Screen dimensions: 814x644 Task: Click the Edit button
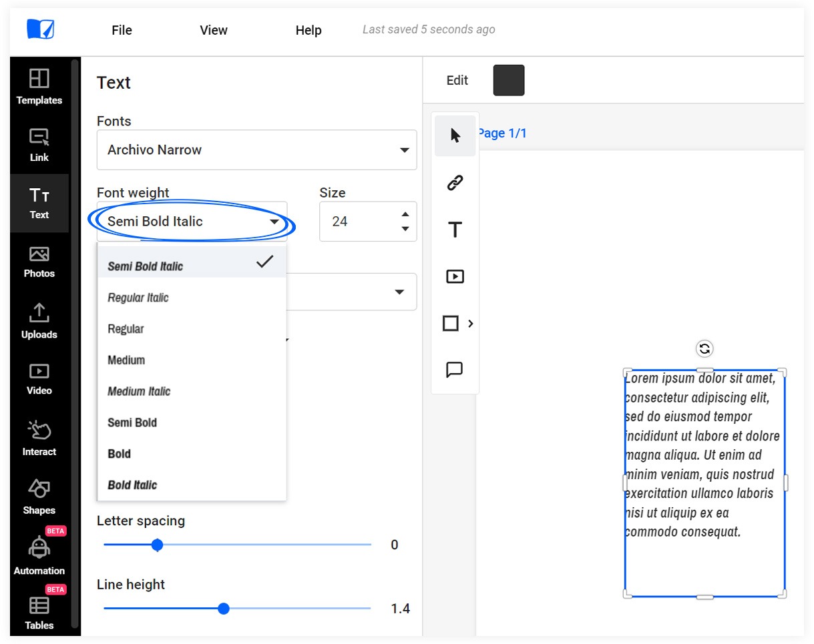pos(457,80)
